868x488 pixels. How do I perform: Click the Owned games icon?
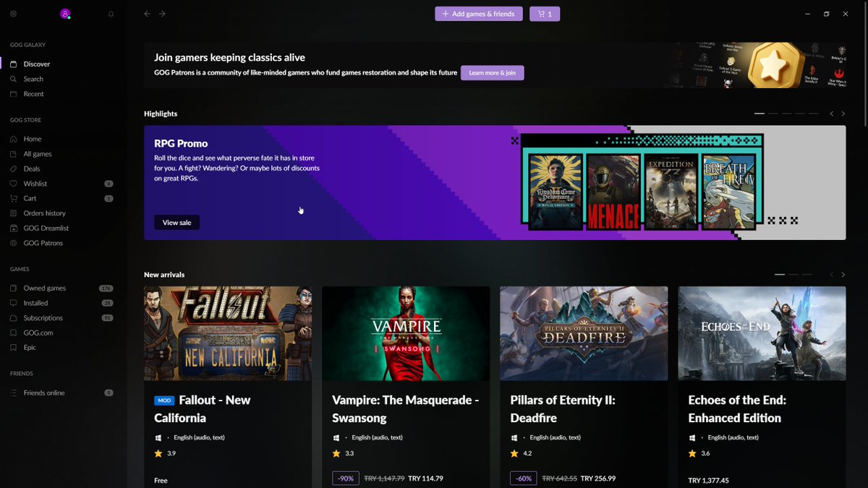click(x=14, y=288)
